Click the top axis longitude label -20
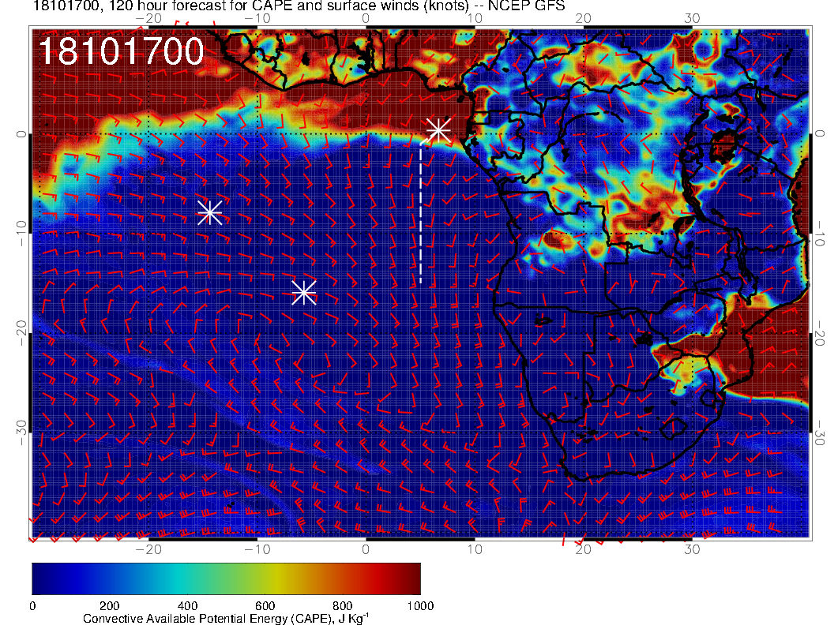The image size is (834, 644). (x=148, y=18)
